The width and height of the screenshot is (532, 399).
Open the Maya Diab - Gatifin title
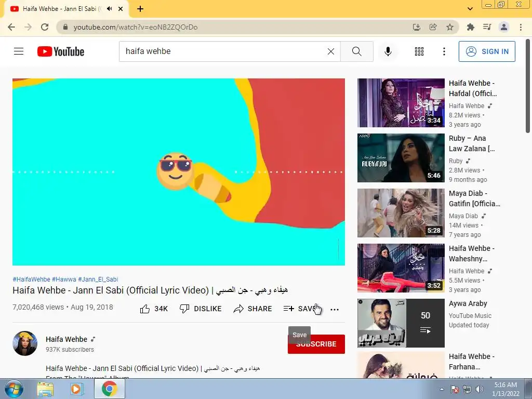474,198
